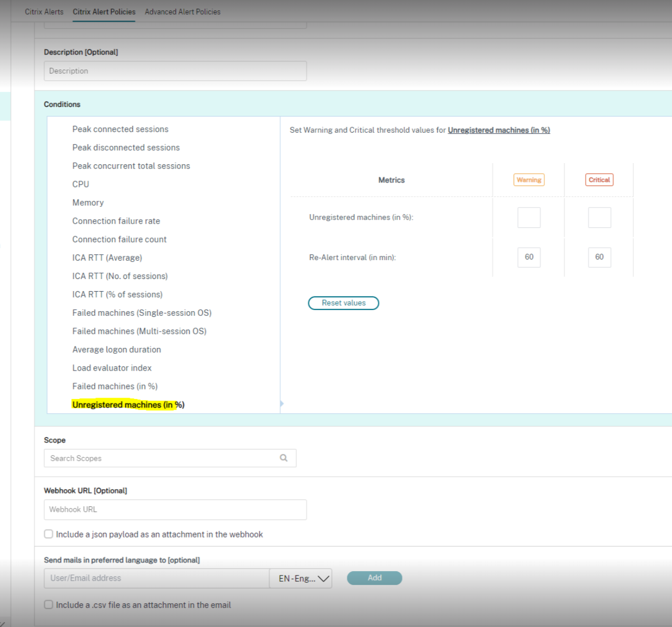This screenshot has height=627, width=672.
Task: Click the Description text field
Action: pos(175,71)
